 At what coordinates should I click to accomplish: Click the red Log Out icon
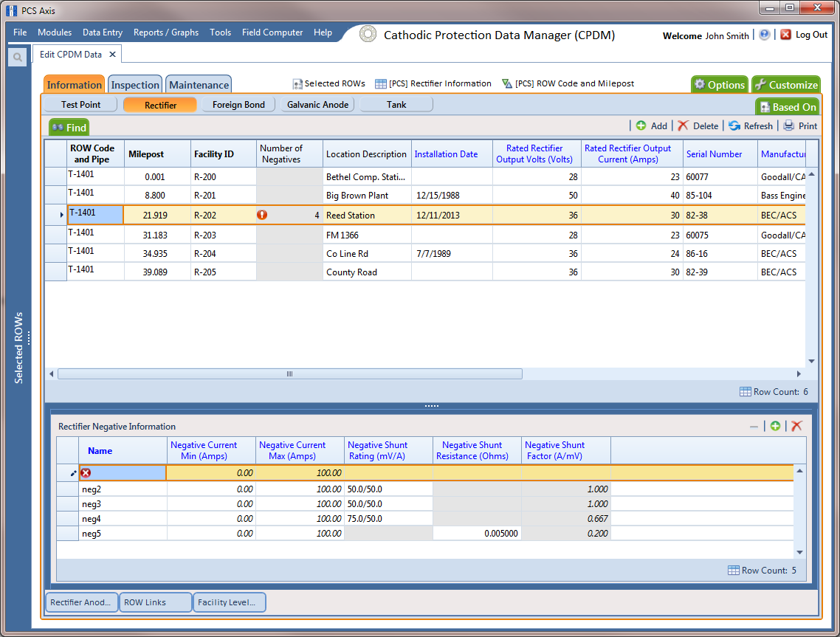tap(785, 35)
